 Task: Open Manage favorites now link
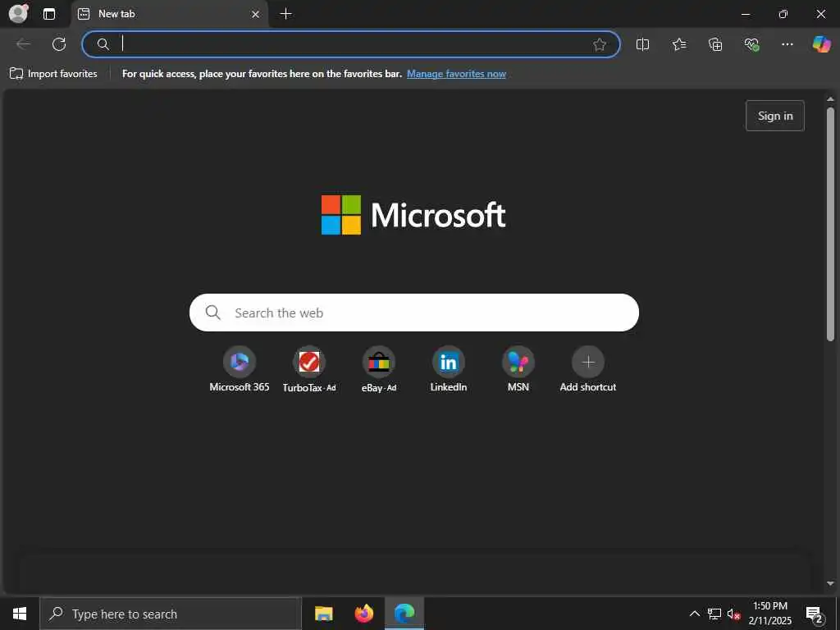click(456, 74)
